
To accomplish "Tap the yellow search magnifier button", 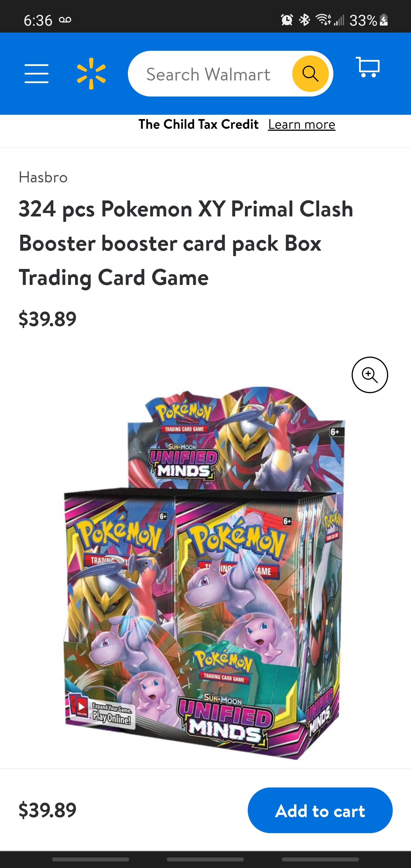I will click(x=310, y=73).
